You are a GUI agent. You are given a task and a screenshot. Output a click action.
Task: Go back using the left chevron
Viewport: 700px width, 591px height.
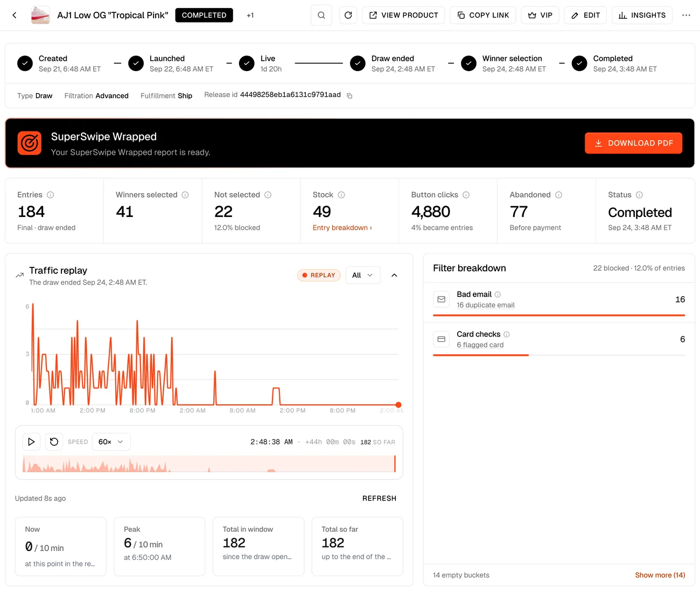[x=15, y=15]
